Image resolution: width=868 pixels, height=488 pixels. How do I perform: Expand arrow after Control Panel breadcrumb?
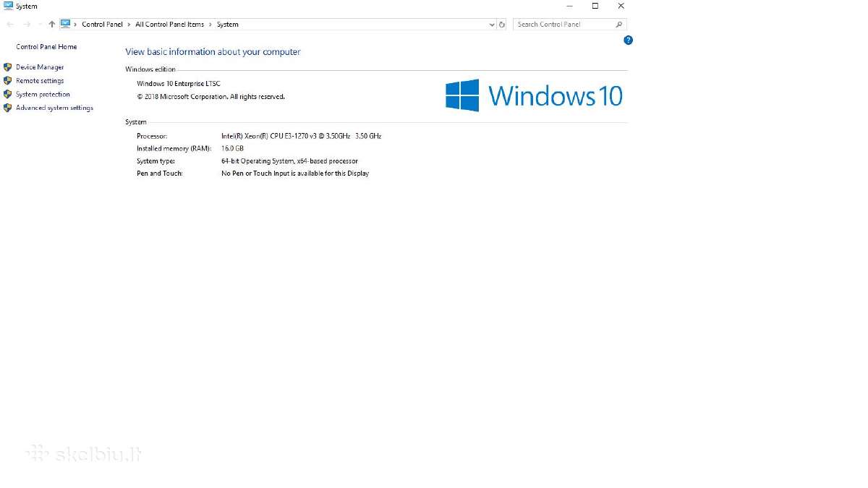pyautogui.click(x=129, y=25)
